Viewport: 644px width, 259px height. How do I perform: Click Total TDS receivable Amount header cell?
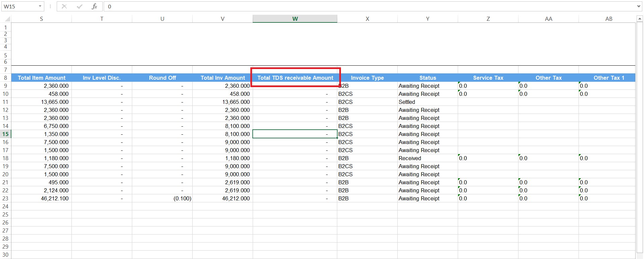coord(295,78)
